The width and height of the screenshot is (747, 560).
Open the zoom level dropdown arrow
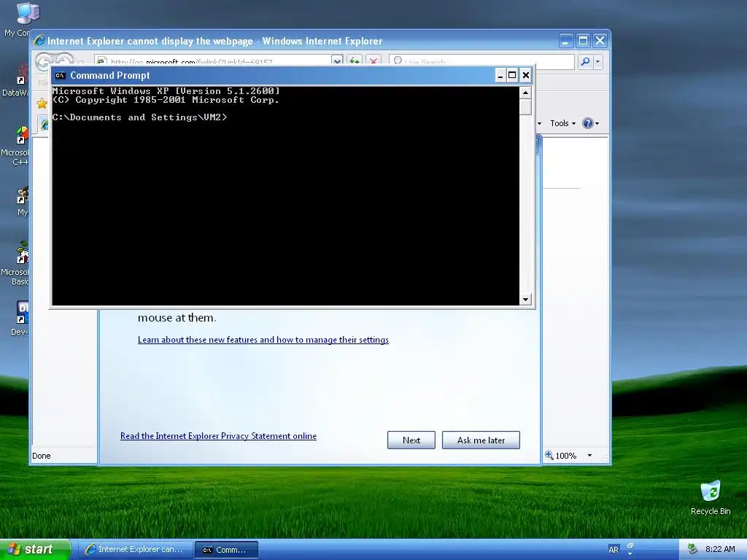[x=589, y=456]
